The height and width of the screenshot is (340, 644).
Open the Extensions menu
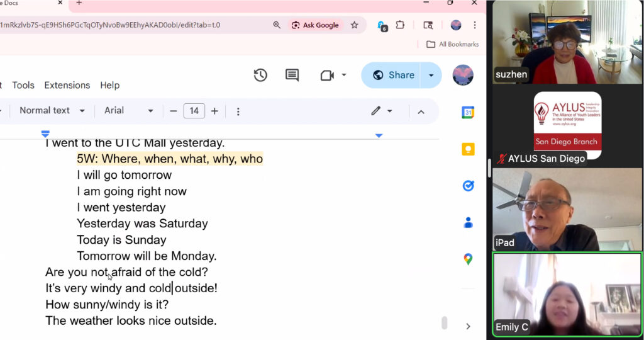pos(67,85)
